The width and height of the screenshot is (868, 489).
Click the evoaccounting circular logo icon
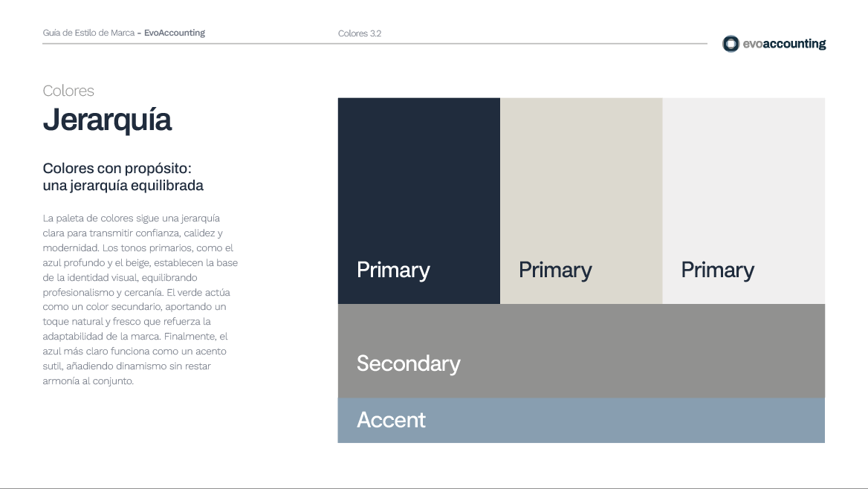click(731, 44)
